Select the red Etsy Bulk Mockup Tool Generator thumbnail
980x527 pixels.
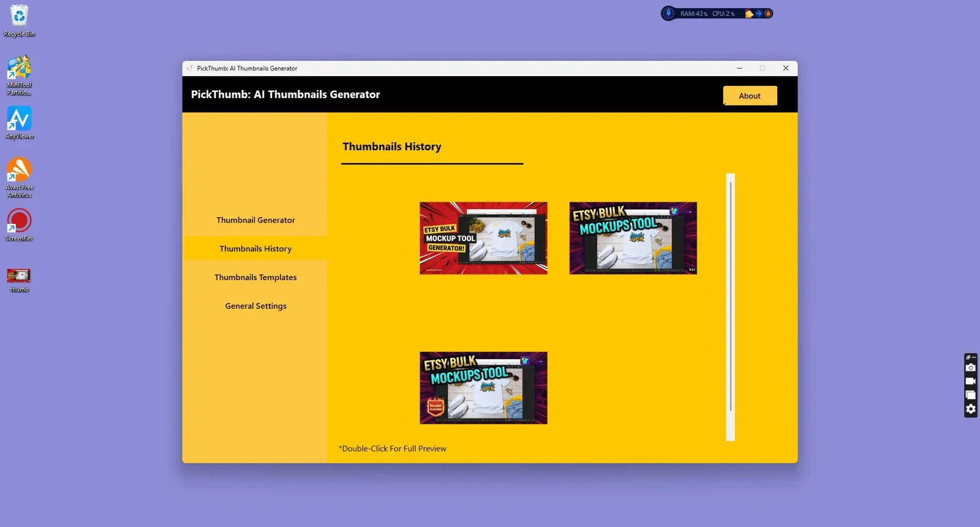point(483,238)
